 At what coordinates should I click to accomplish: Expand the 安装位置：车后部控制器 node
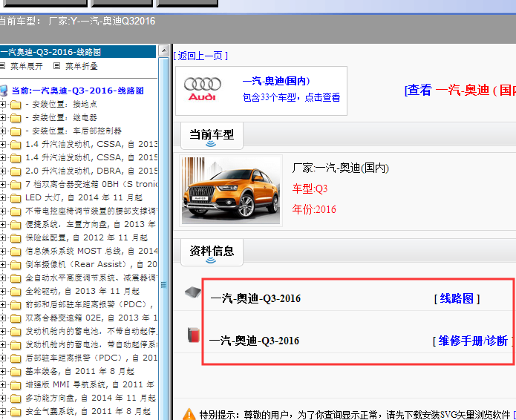pos(3,131)
